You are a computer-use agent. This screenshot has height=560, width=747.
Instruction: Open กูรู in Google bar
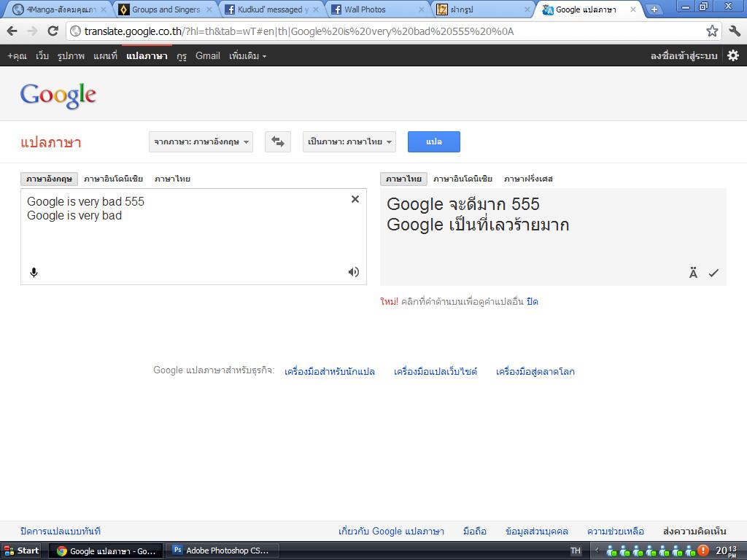182,55
